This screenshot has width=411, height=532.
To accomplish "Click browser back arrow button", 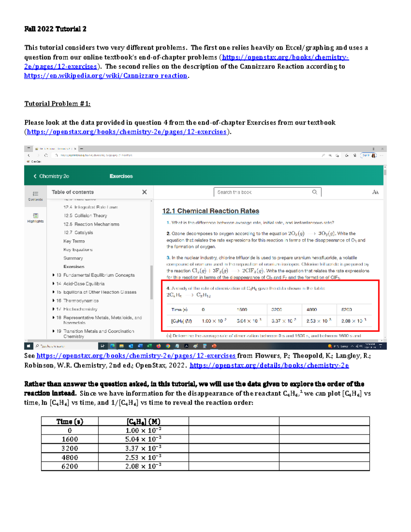I will click(29, 155).
